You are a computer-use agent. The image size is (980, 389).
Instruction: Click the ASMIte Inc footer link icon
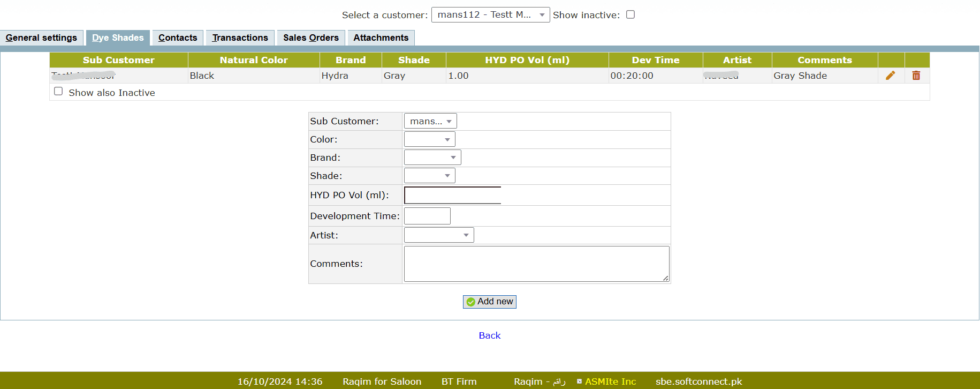[x=579, y=381]
